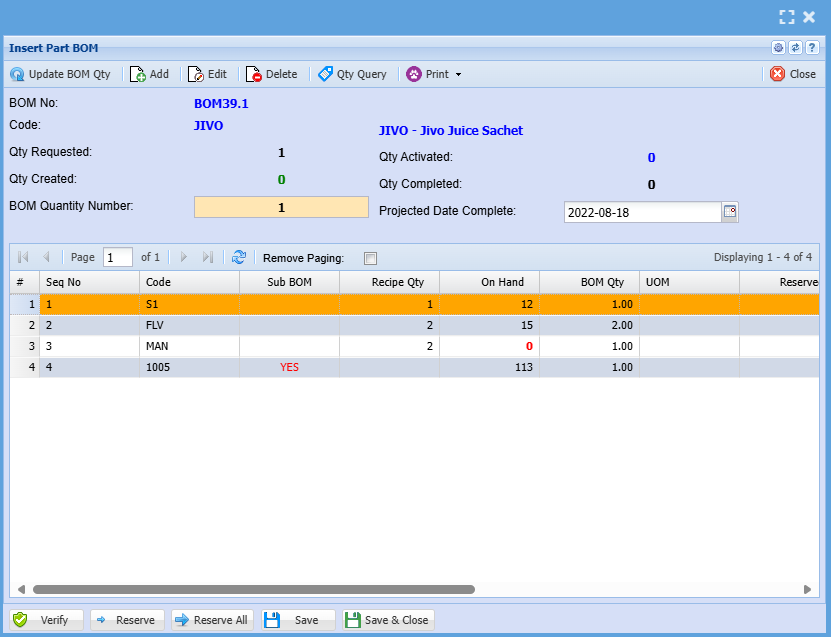Enable the Remove Paging checkbox
Screen dimensions: 831x637
point(370,258)
